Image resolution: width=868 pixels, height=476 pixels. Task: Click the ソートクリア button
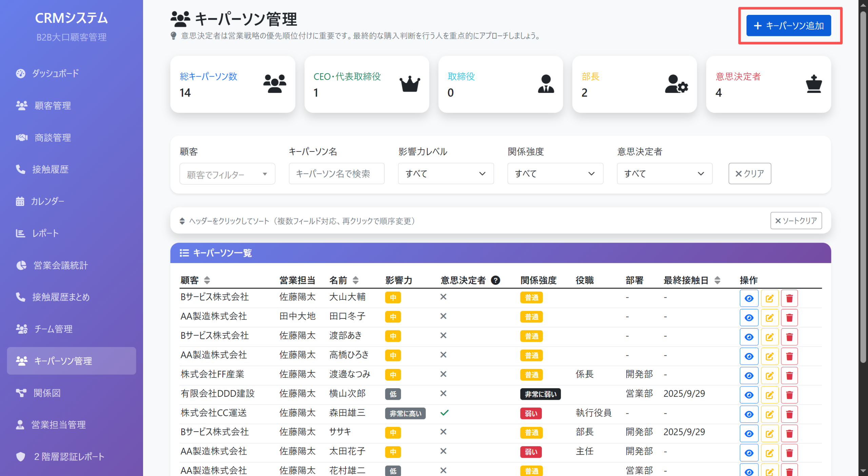(796, 221)
